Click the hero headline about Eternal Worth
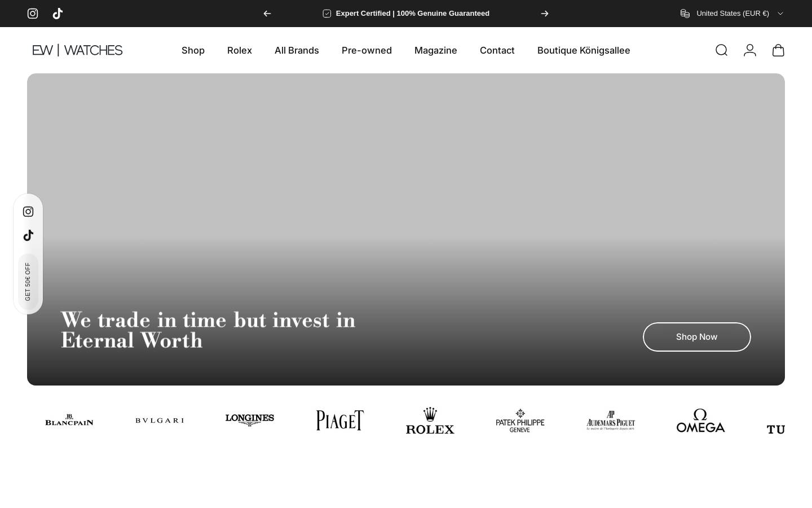The width and height of the screenshot is (812, 508). (208, 330)
